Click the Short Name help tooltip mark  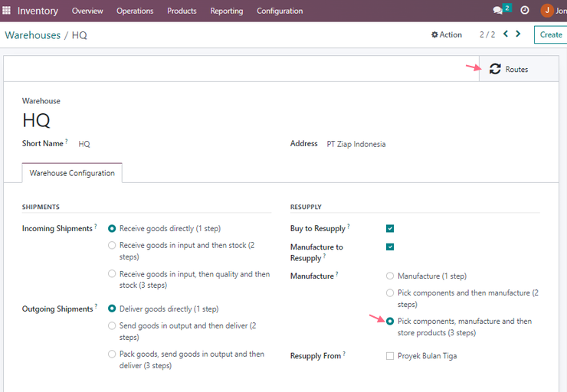click(67, 142)
